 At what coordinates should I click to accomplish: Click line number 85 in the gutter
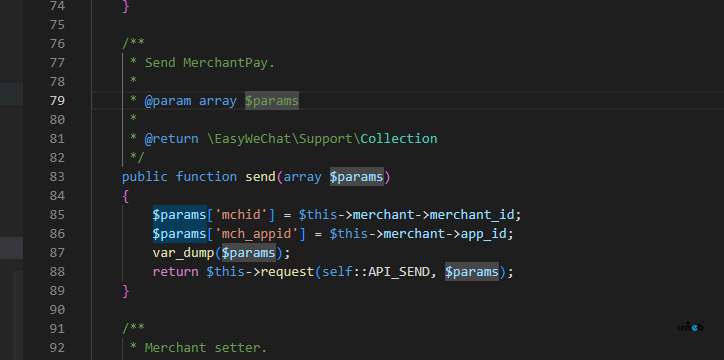(57, 215)
